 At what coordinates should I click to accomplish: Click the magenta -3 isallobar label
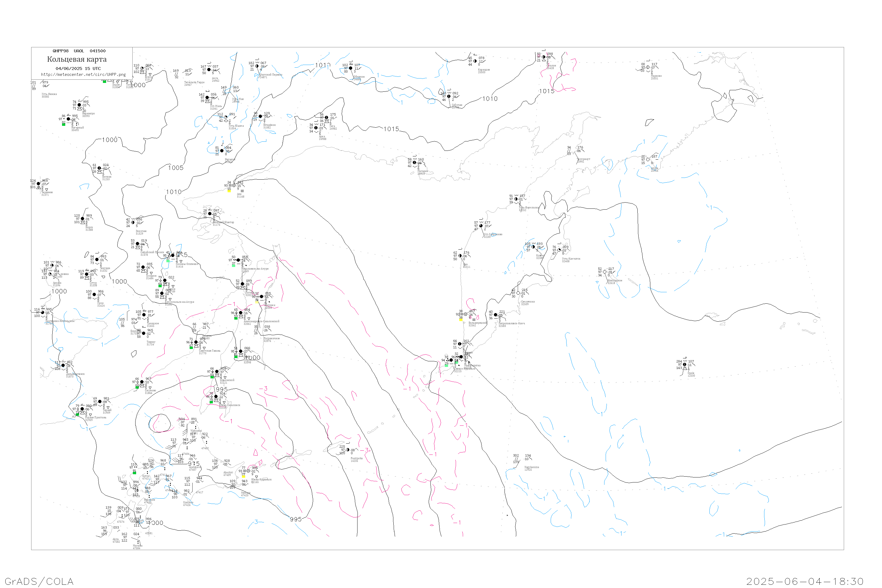263,388
